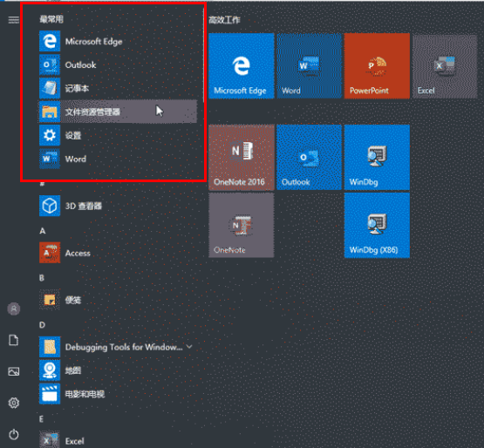Click the Microsoft Edge tile
The image size is (484, 448).
pos(242,66)
